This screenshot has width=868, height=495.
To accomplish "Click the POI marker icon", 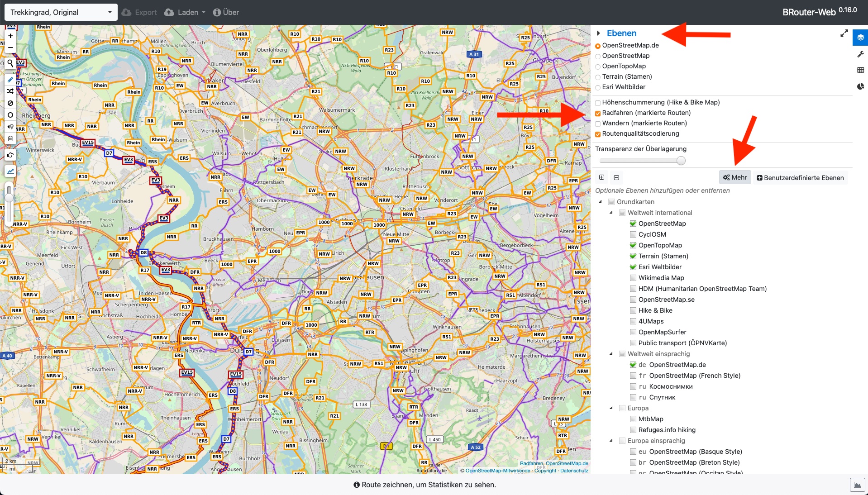I will [10, 127].
